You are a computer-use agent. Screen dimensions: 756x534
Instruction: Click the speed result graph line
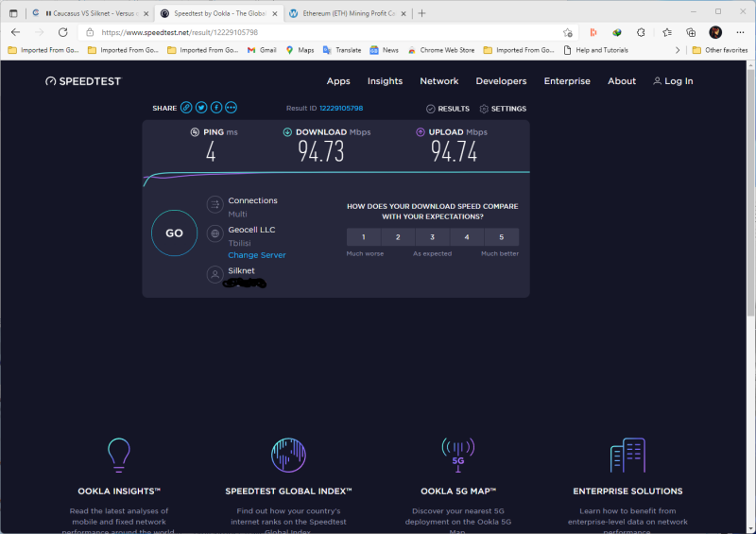(x=336, y=173)
